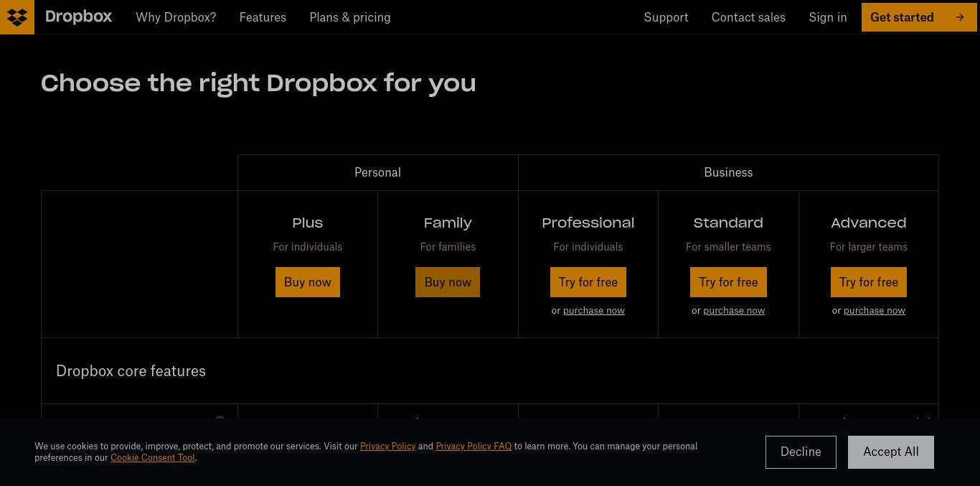Click the Professional plan title
Viewport: 980px width, 486px height.
click(588, 223)
